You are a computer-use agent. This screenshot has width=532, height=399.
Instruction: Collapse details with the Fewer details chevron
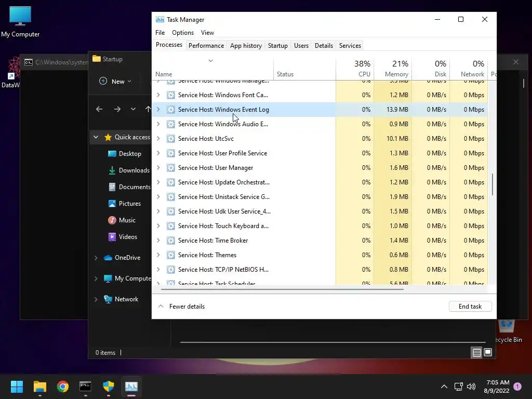(161, 307)
